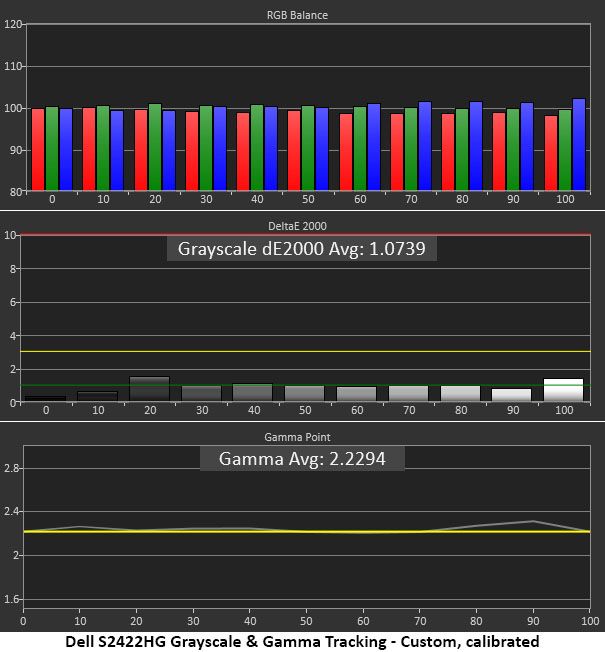605x652 pixels.
Task: Click the red bar at 100 in RGB Balance
Action: pos(551,153)
